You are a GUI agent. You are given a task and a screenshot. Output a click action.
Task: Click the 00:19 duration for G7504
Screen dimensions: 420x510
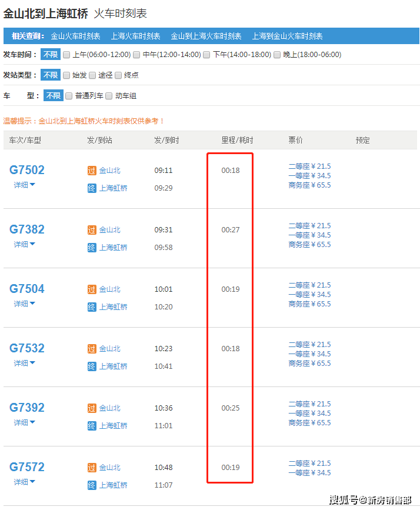(x=231, y=289)
